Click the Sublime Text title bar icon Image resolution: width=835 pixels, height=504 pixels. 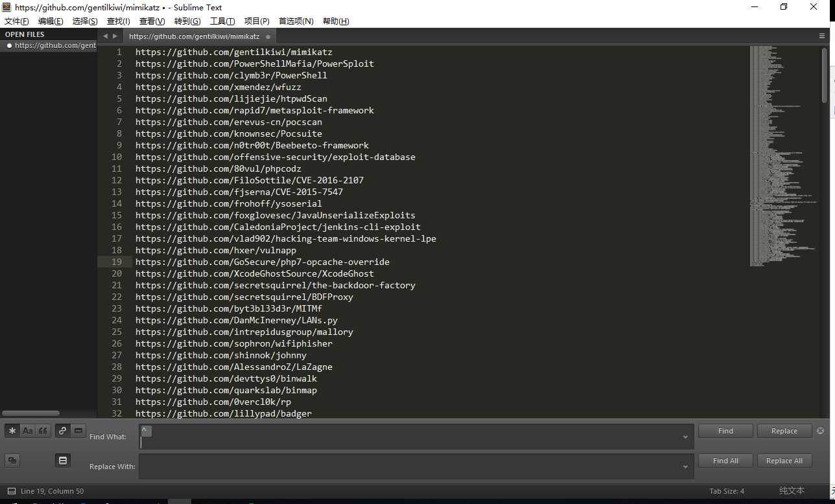(x=6, y=7)
